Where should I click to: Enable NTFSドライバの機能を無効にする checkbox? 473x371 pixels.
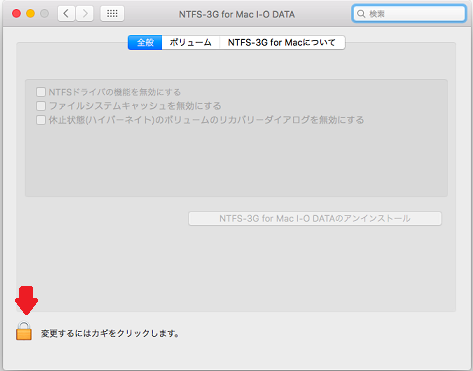click(41, 92)
